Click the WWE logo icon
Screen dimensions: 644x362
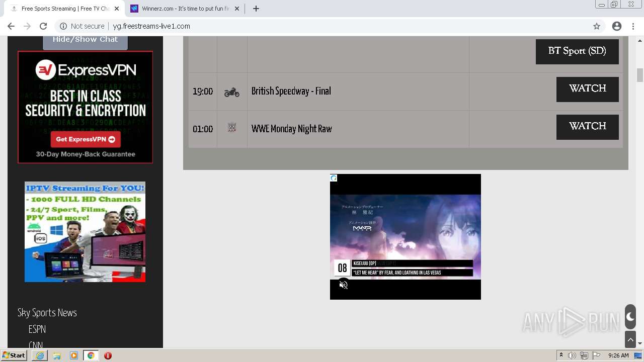(x=232, y=128)
